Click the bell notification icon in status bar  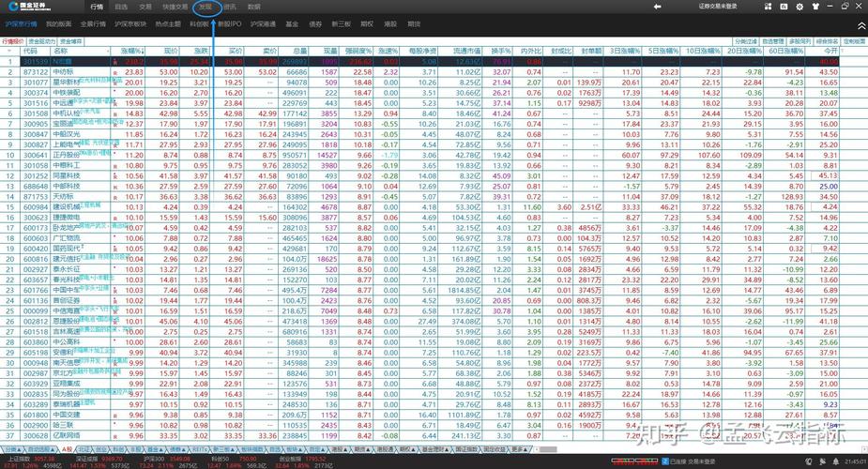[x=836, y=461]
